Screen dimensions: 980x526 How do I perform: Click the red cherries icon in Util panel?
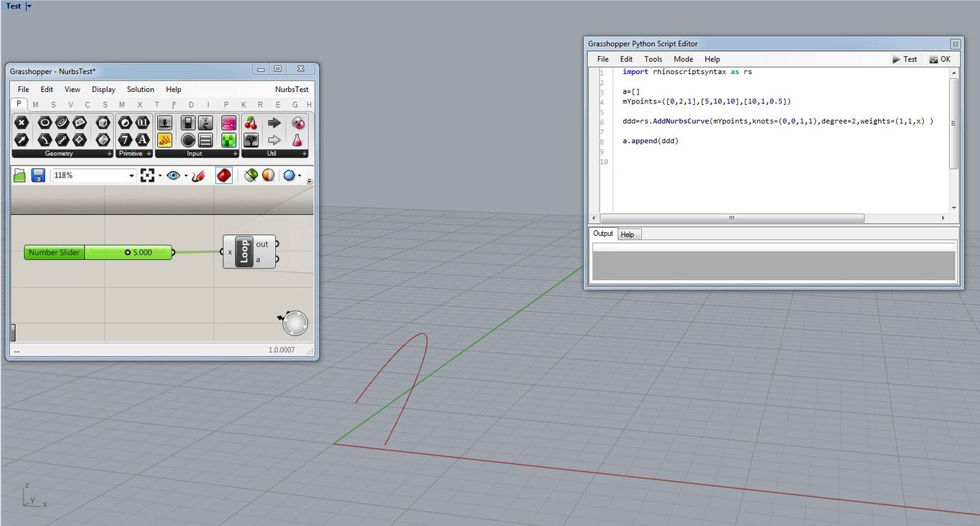click(251, 123)
